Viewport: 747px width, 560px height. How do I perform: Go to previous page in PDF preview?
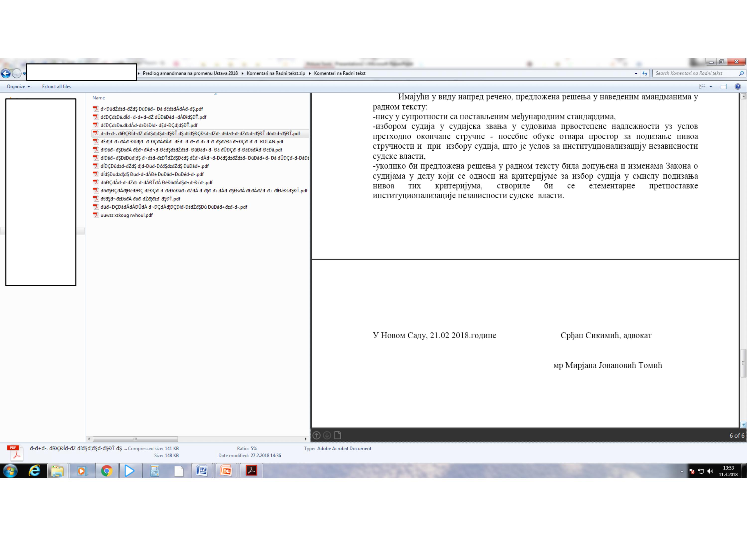pyautogui.click(x=316, y=435)
